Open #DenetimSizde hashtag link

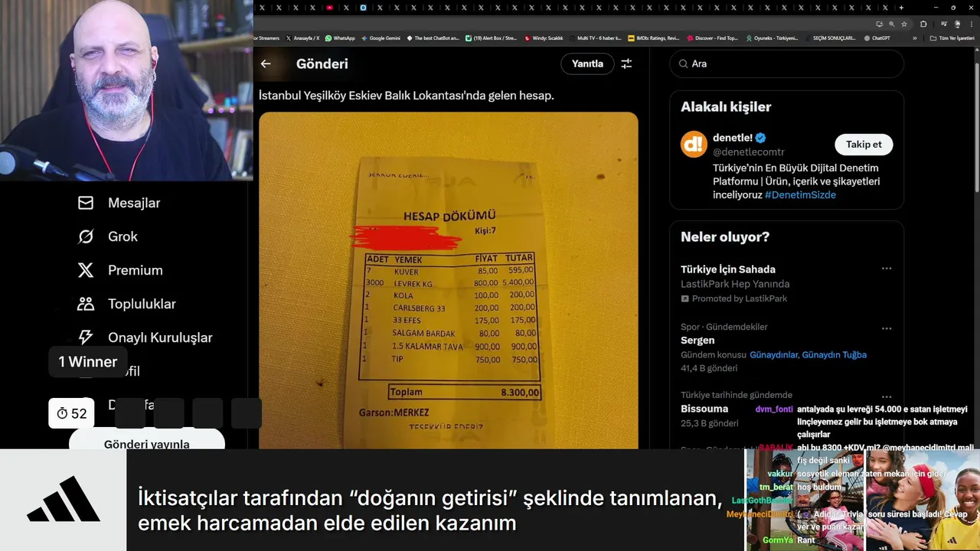[x=800, y=195]
